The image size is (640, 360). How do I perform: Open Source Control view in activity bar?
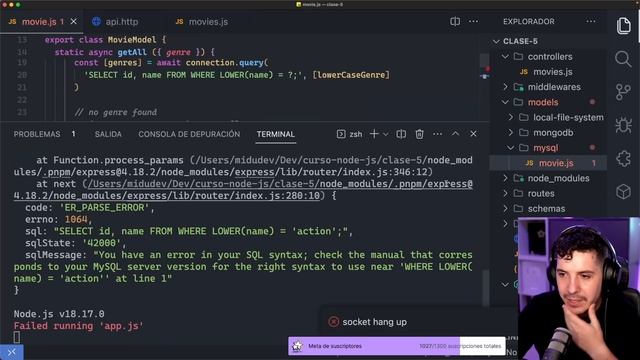623,92
